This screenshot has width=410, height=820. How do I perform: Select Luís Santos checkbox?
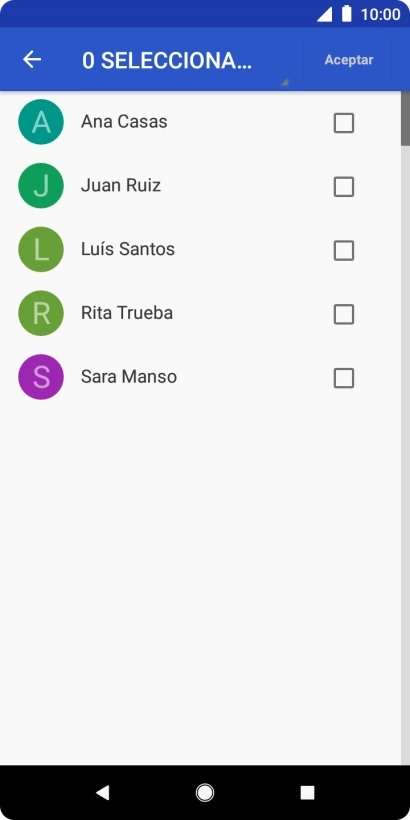[x=344, y=250]
